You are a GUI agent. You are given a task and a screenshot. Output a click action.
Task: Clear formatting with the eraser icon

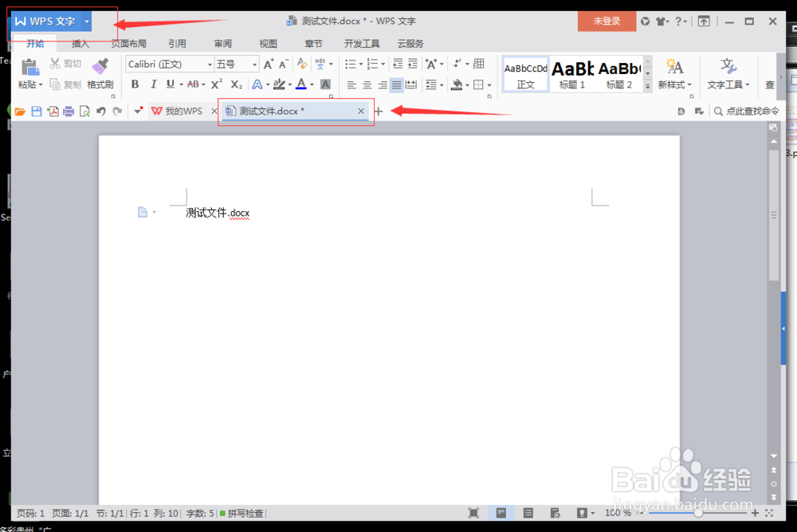click(x=302, y=64)
